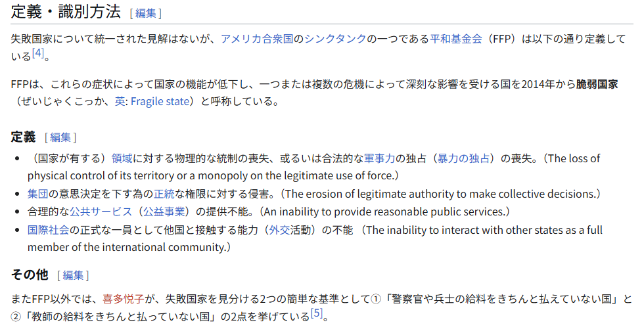
Task: Open footnote reference [4]
Action: coord(38,54)
